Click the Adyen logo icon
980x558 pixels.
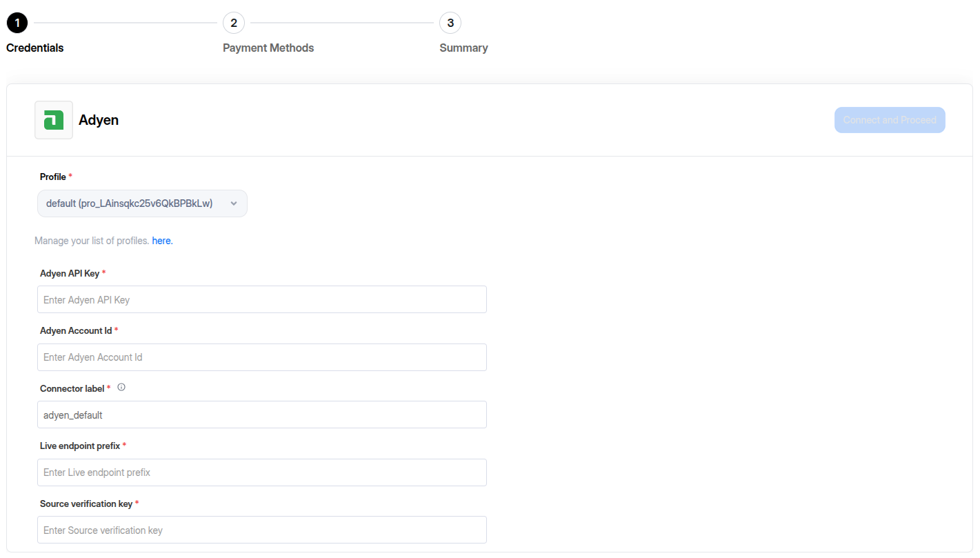(x=54, y=120)
